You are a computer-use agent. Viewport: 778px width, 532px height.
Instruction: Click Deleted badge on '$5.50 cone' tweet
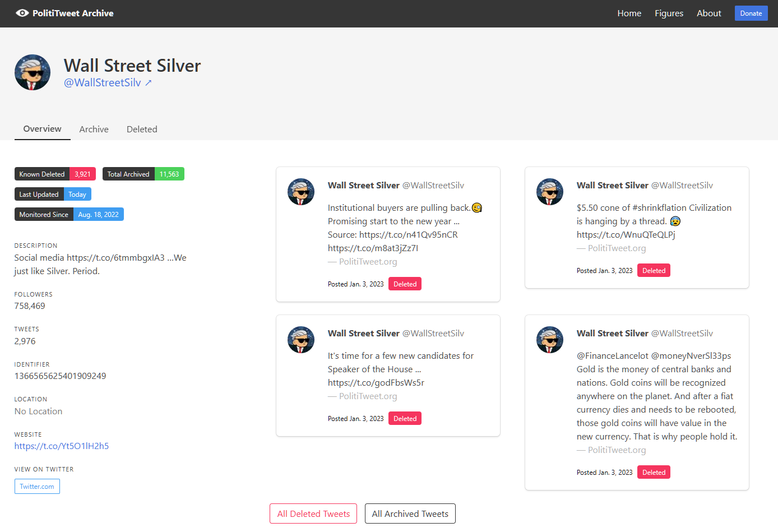pos(654,270)
